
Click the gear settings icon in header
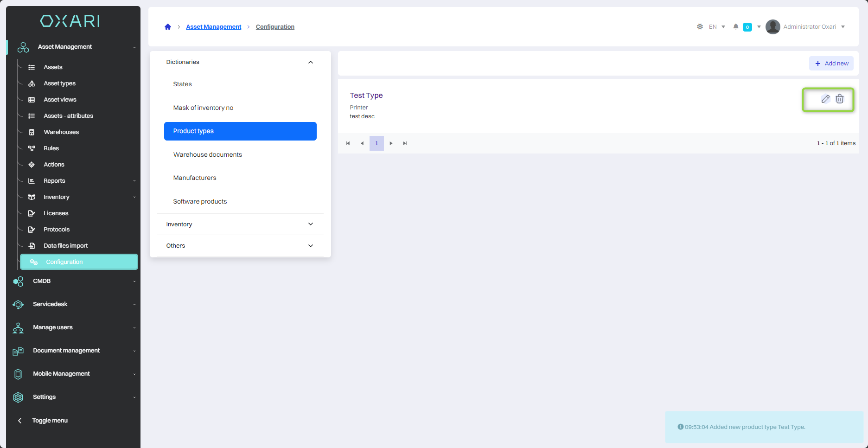[x=700, y=27]
